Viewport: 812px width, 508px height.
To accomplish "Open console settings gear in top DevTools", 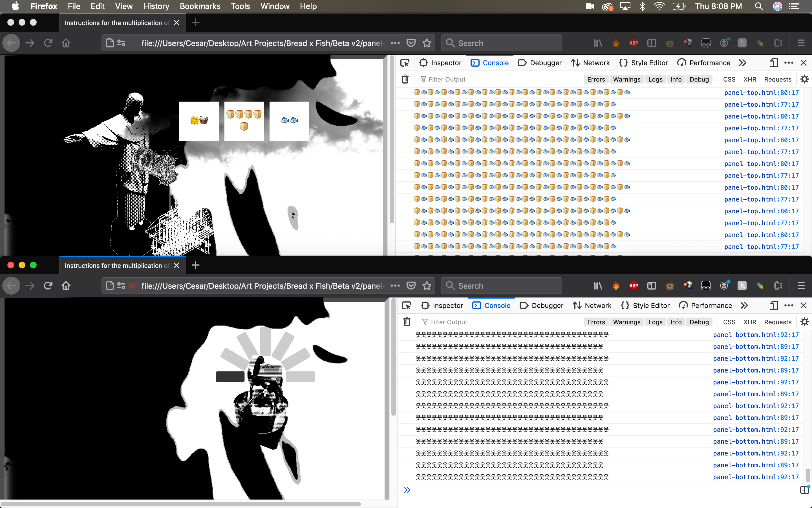I will pyautogui.click(x=804, y=79).
